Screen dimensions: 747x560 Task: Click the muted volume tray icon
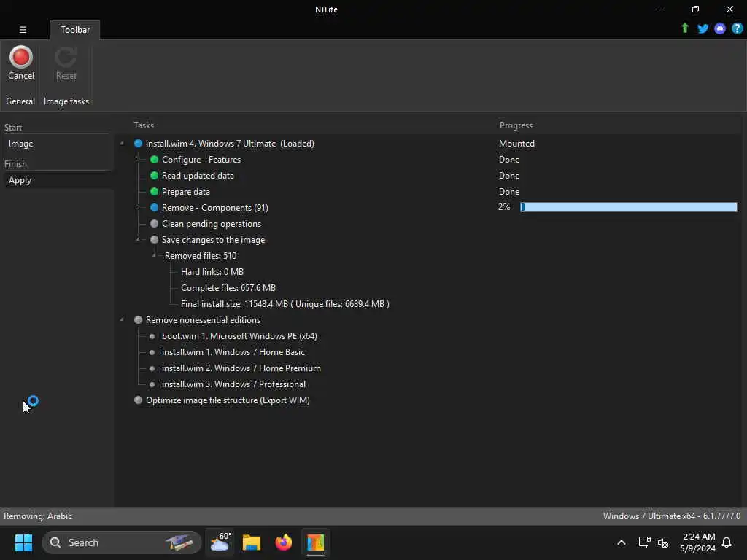tap(662, 542)
